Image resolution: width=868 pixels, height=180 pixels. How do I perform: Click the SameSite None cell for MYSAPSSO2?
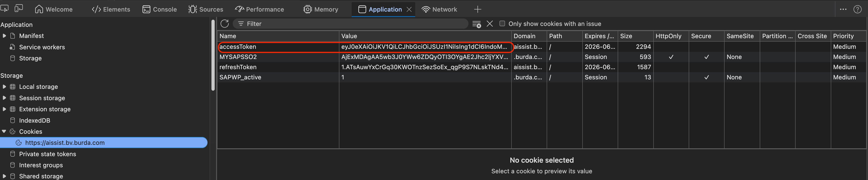click(742, 57)
